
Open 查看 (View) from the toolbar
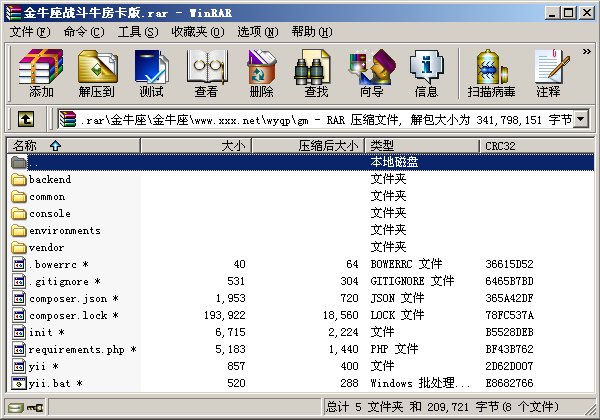tap(206, 74)
